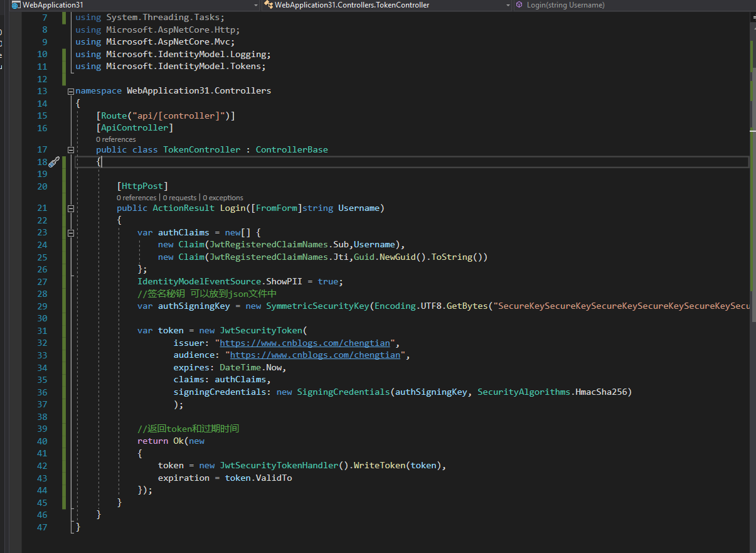The height and width of the screenshot is (553, 756).
Task: Collapse the Login method body
Action: [x=71, y=208]
